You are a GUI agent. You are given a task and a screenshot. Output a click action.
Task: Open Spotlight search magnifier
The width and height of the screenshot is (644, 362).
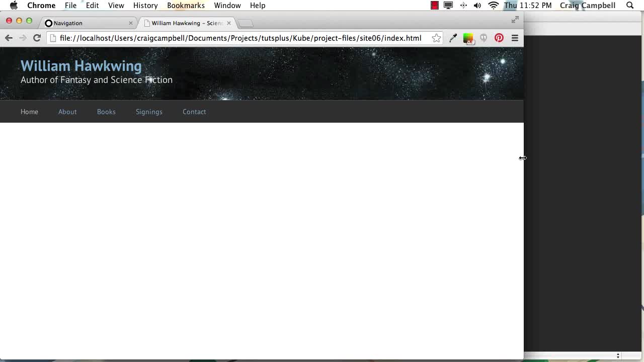point(630,6)
